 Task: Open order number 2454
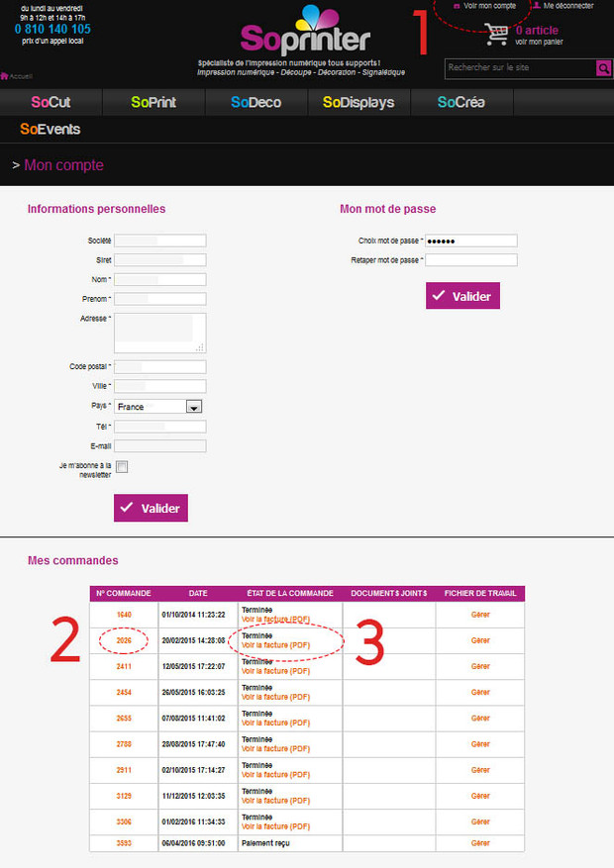(x=124, y=693)
